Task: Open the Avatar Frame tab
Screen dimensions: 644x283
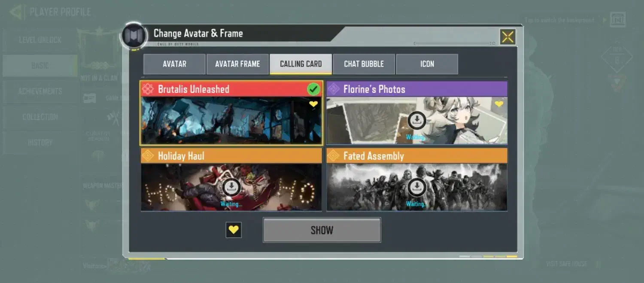Action: (237, 64)
